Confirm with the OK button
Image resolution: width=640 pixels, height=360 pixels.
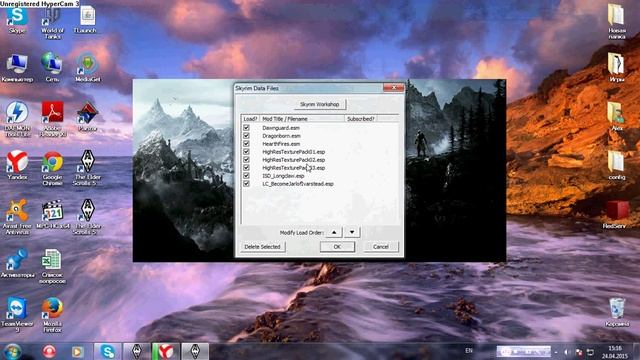coord(337,247)
